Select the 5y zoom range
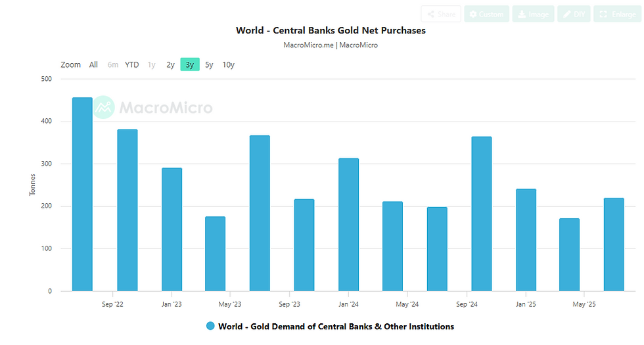The height and width of the screenshot is (345, 644). (x=209, y=64)
